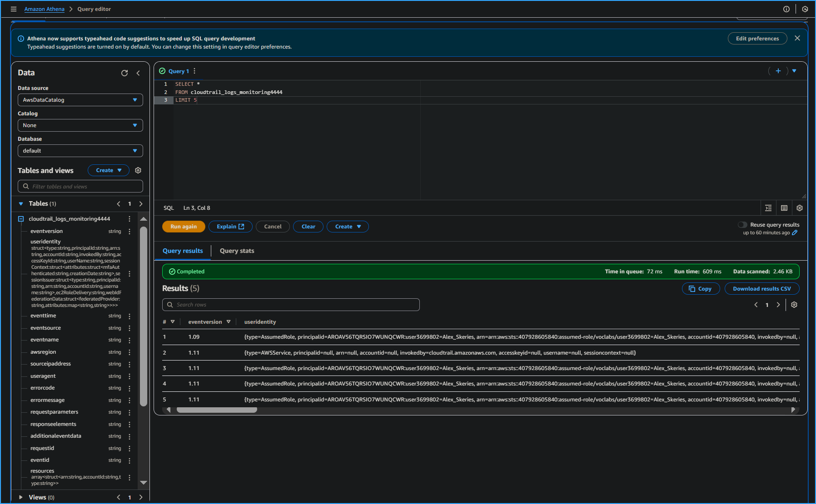This screenshot has width=816, height=504.
Task: Download results as CSV
Action: (x=761, y=288)
